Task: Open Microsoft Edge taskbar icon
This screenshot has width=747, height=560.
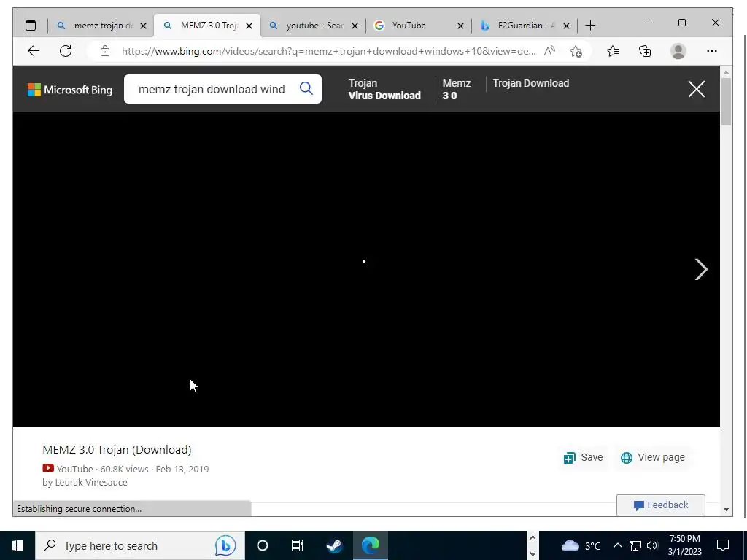Action: tap(370, 545)
